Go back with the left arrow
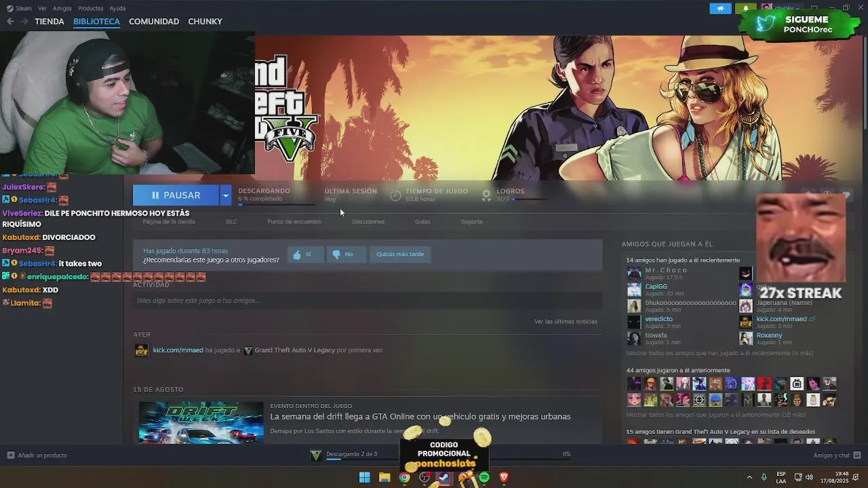Image resolution: width=868 pixels, height=488 pixels. (x=10, y=22)
